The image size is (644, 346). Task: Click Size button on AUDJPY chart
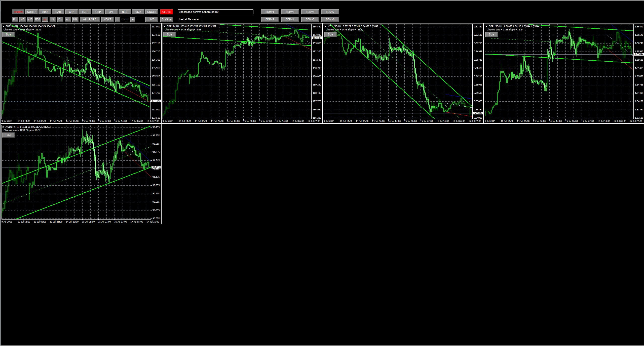click(x=8, y=135)
